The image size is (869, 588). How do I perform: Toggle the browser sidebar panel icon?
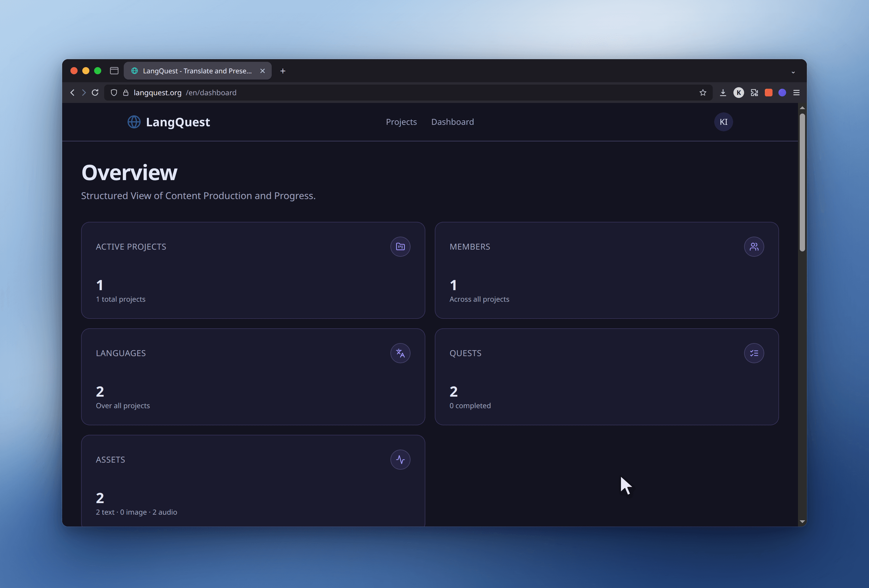tap(114, 71)
